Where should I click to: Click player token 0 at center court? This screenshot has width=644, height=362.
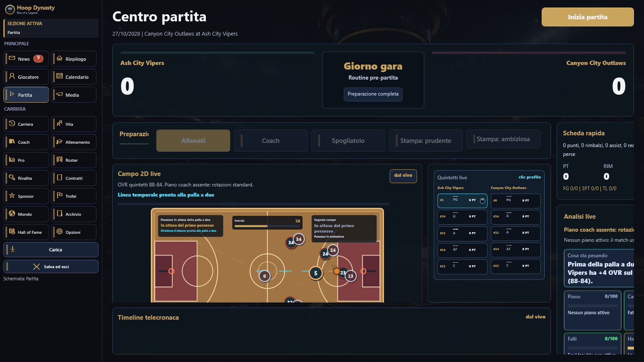tap(264, 276)
